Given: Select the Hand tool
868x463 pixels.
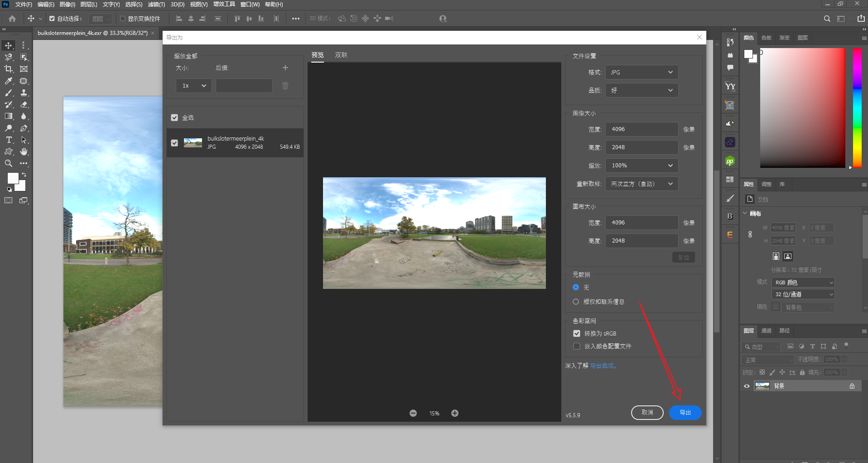Looking at the screenshot, I should pyautogui.click(x=24, y=151).
